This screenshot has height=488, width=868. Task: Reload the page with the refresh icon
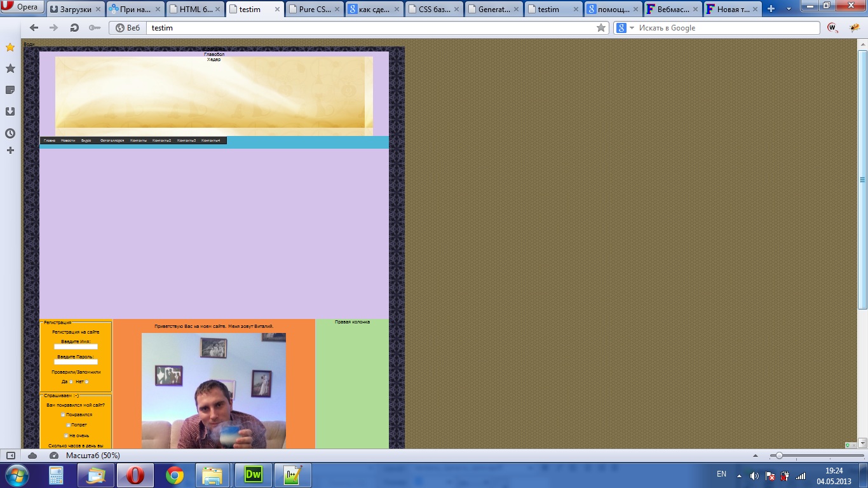74,28
